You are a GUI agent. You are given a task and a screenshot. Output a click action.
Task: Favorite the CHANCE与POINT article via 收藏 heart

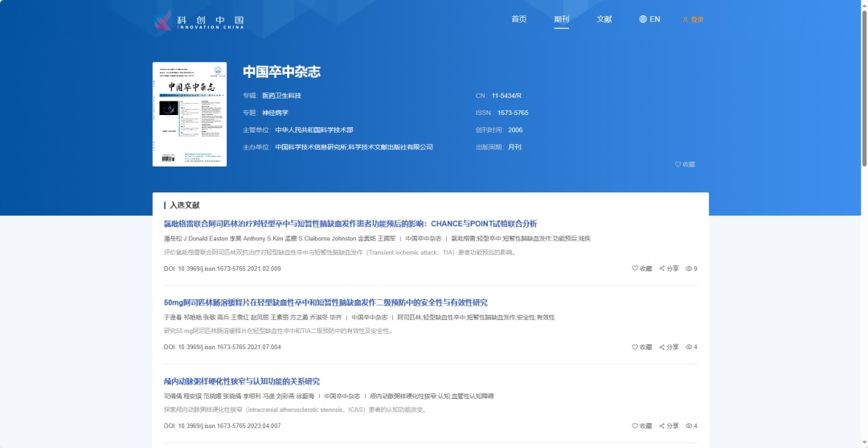click(641, 269)
